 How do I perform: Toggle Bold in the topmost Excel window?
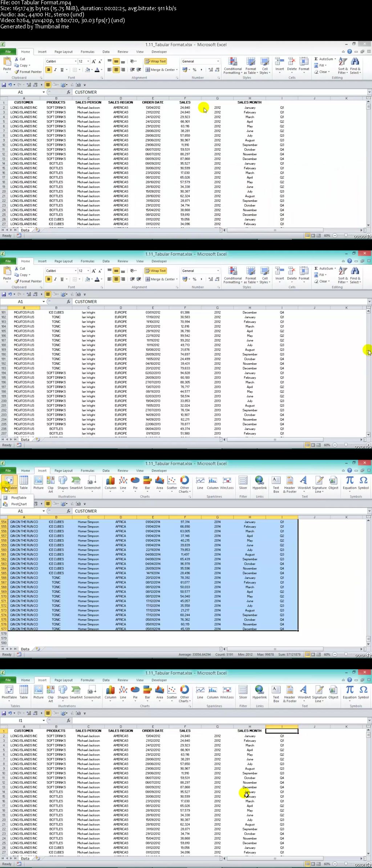coord(49,70)
